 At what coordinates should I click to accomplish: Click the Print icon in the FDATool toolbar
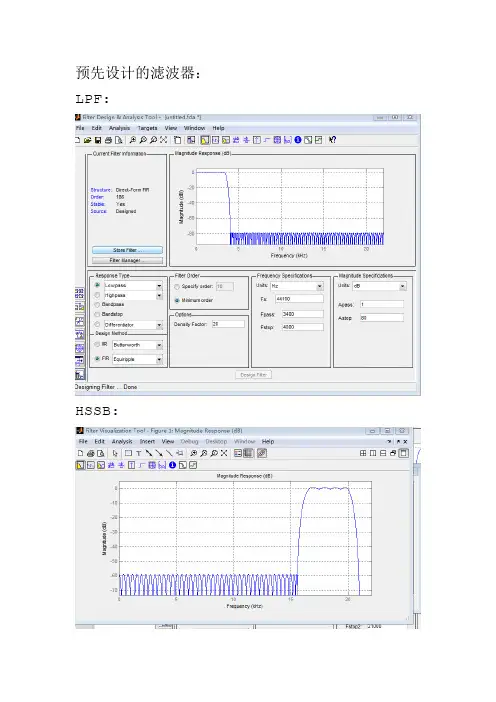point(108,140)
